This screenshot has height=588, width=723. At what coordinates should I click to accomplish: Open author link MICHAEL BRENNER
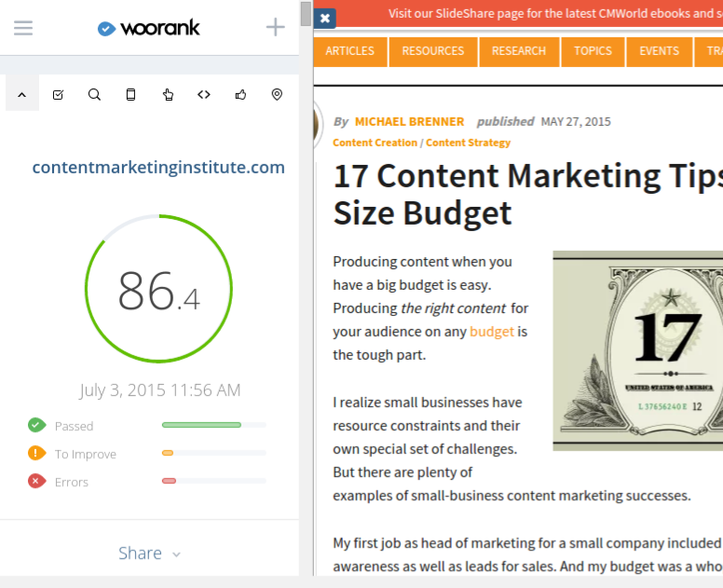409,122
